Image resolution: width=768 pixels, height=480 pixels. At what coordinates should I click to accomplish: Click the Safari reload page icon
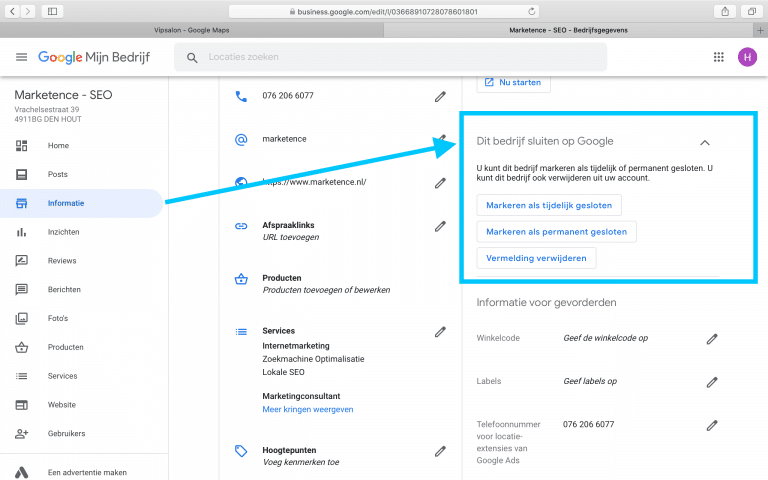tap(531, 11)
